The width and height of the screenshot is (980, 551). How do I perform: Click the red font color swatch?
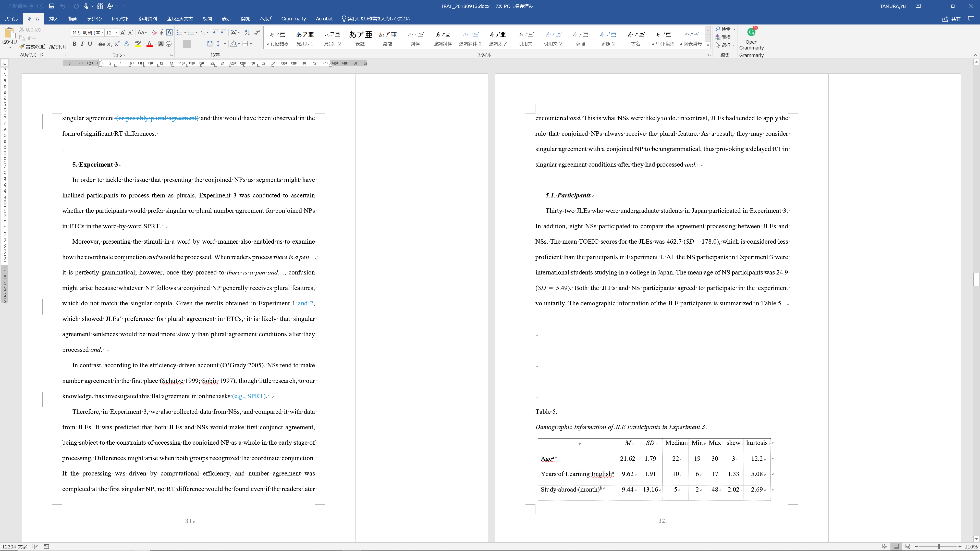[x=150, y=44]
